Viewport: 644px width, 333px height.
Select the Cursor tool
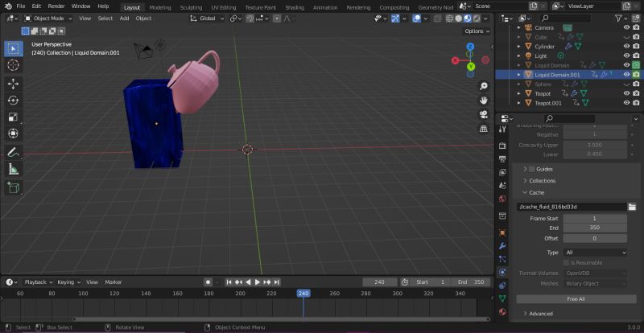pos(13,65)
